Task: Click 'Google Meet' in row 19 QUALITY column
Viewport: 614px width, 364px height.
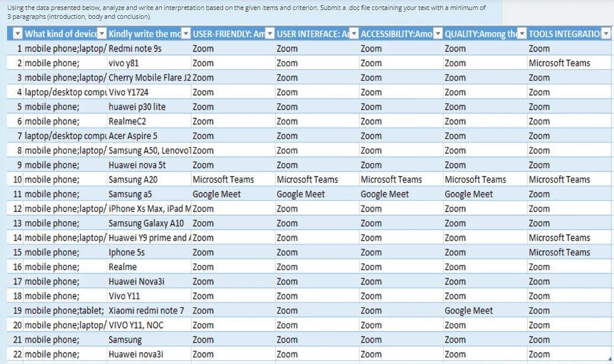Action: [468, 310]
